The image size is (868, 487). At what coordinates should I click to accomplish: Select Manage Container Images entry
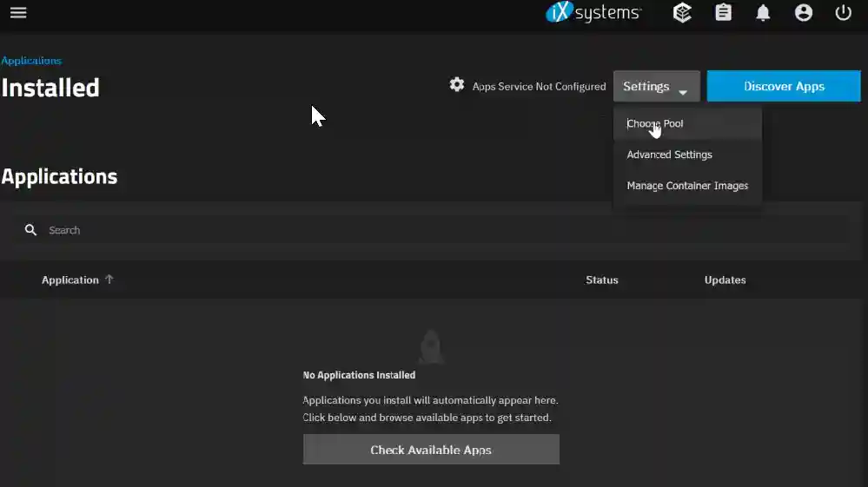(x=687, y=186)
